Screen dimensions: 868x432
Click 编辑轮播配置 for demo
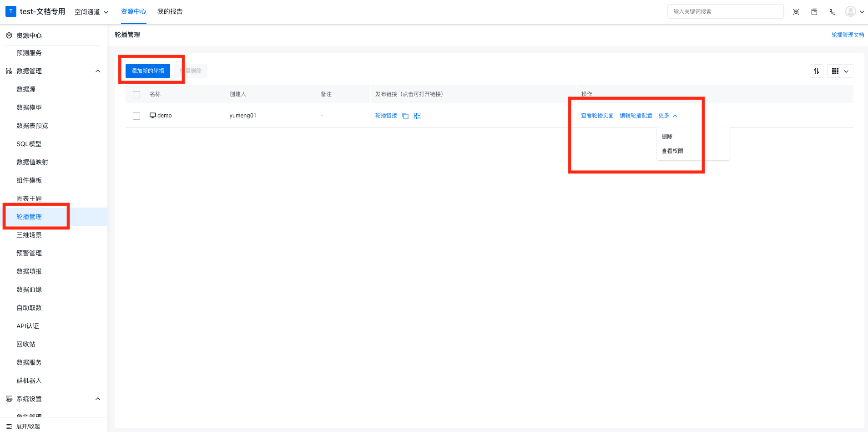[636, 116]
